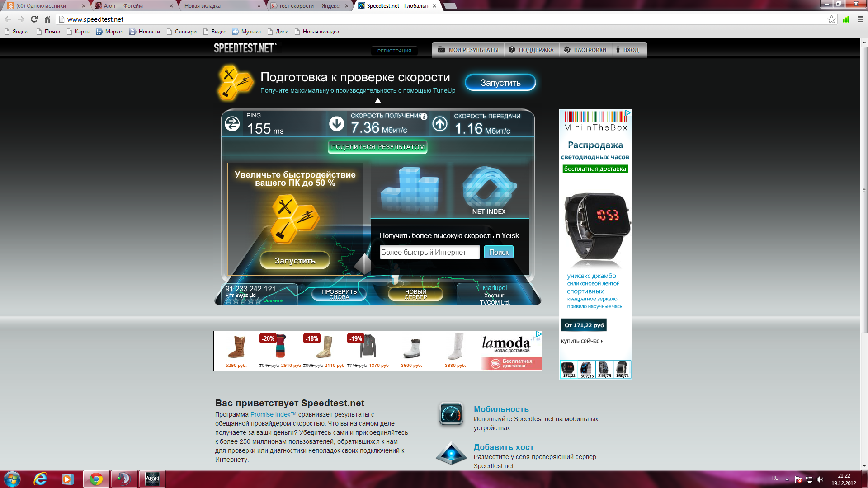Click the yellow Запустить button in TuneUp ad
This screenshot has height=488, width=868.
(295, 261)
